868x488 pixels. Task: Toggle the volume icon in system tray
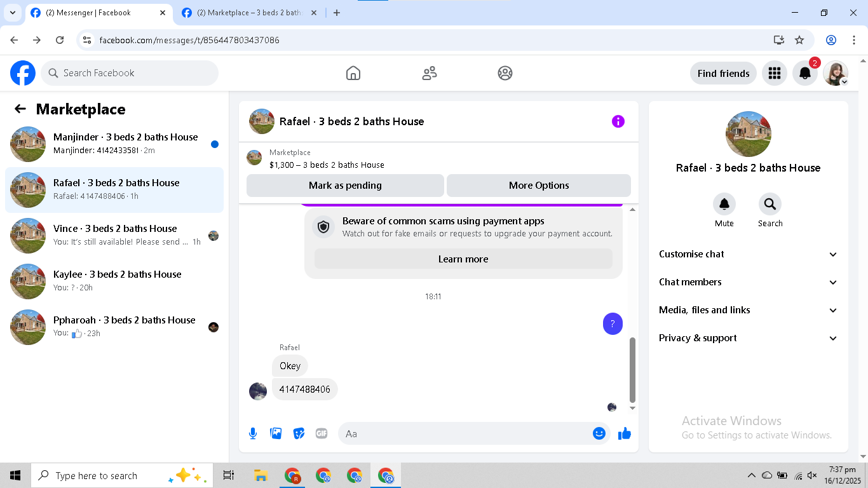[812, 475]
